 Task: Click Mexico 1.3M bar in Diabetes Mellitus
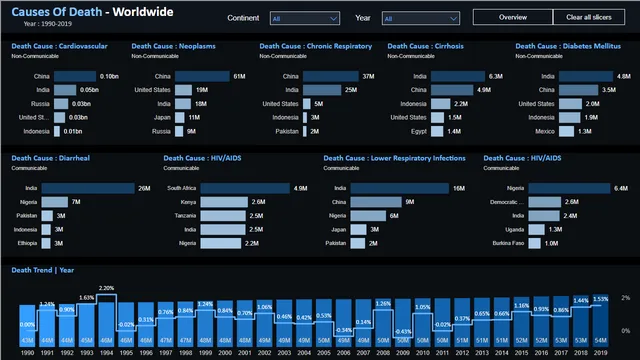point(566,131)
